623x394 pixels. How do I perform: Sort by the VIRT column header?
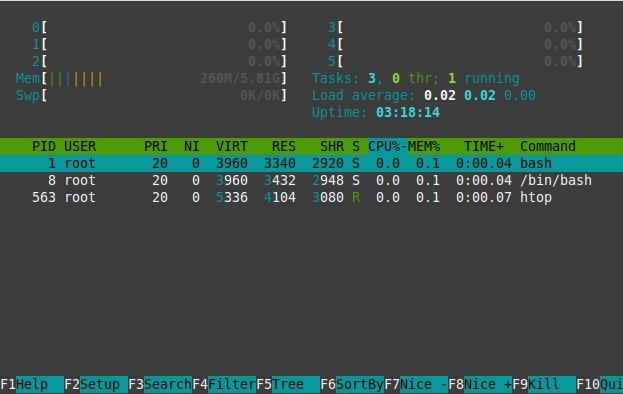[232, 147]
